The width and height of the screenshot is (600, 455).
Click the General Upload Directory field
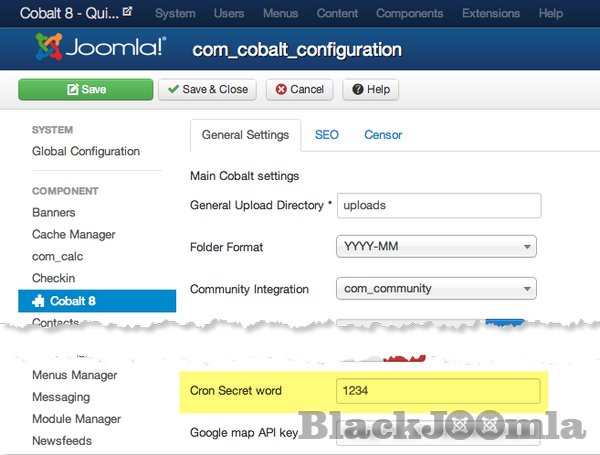tap(438, 205)
